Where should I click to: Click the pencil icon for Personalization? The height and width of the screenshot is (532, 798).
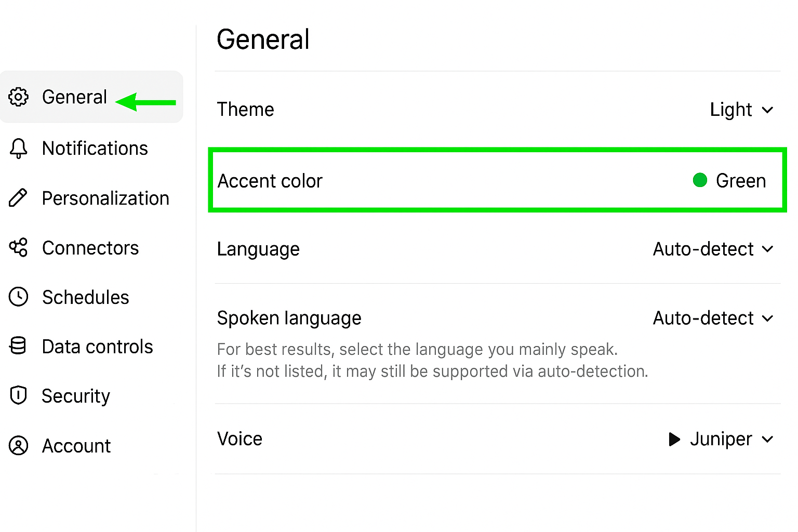click(x=19, y=198)
